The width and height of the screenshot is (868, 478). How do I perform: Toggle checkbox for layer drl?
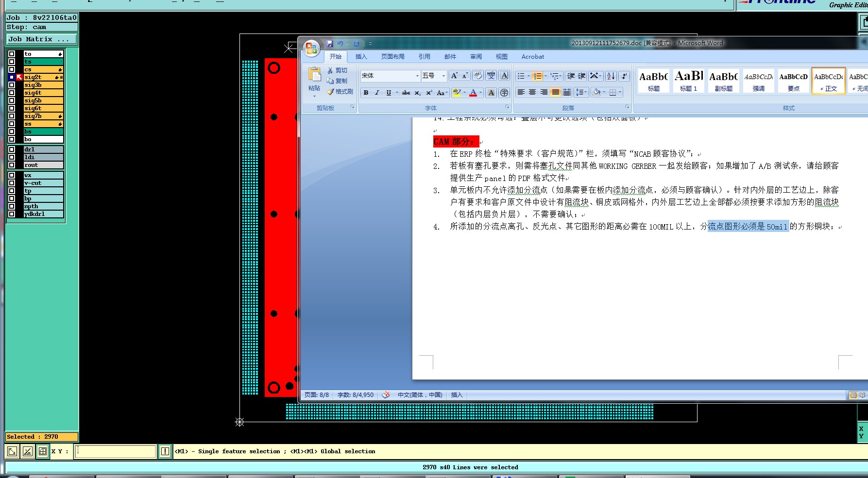(x=12, y=149)
